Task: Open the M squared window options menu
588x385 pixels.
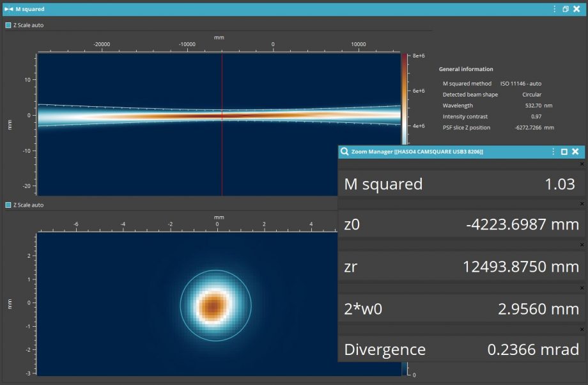Action: [554, 8]
